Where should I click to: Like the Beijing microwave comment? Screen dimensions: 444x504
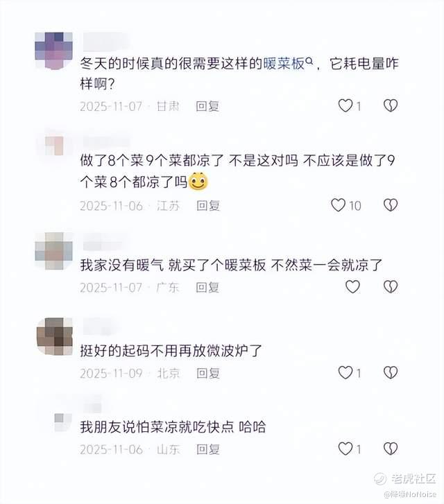point(345,372)
